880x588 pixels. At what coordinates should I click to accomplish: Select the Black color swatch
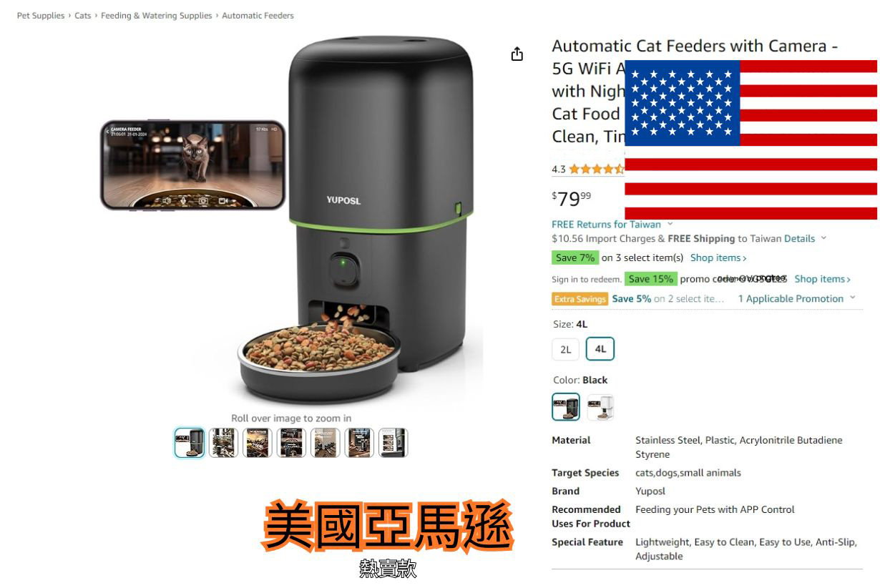coord(566,407)
